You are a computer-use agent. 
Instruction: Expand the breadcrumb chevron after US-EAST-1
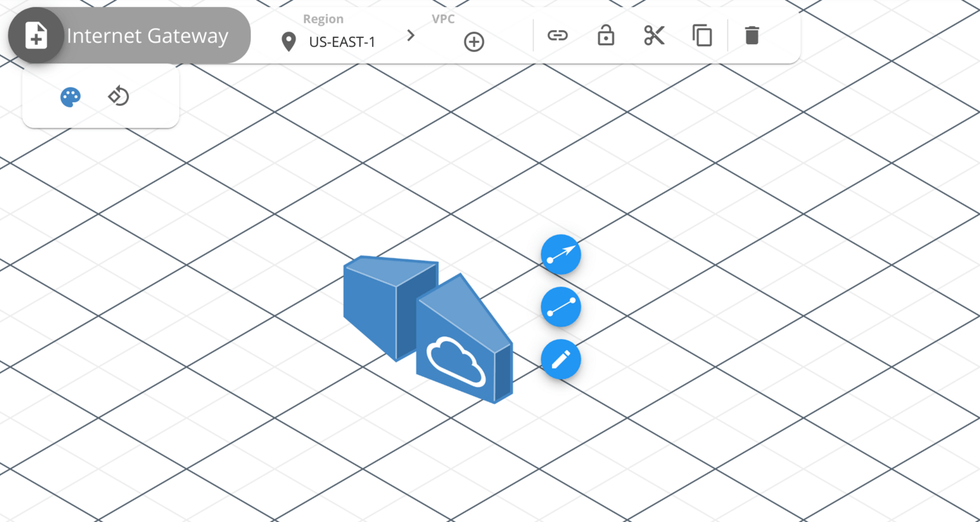(410, 35)
